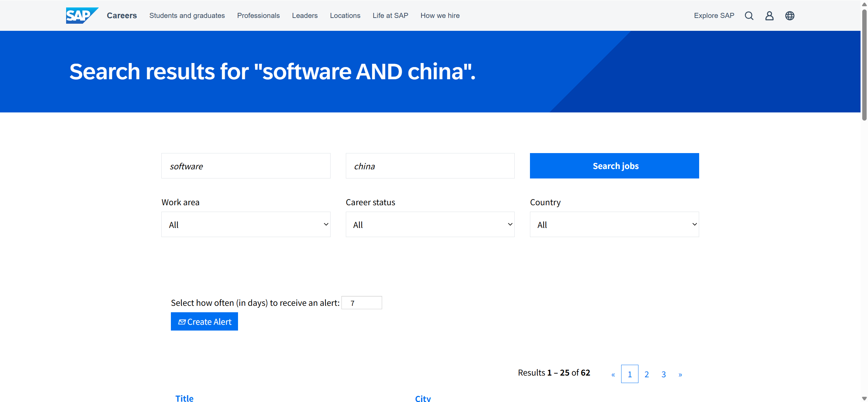Click the user profile icon

[769, 16]
